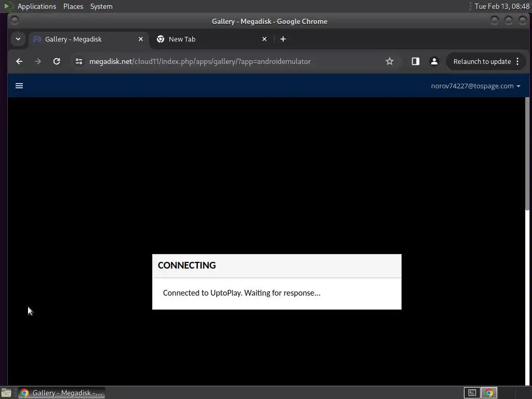The height and width of the screenshot is (399, 532).
Task: Click the clock showing Tue Feb 13, 08:48
Action: pos(502,6)
